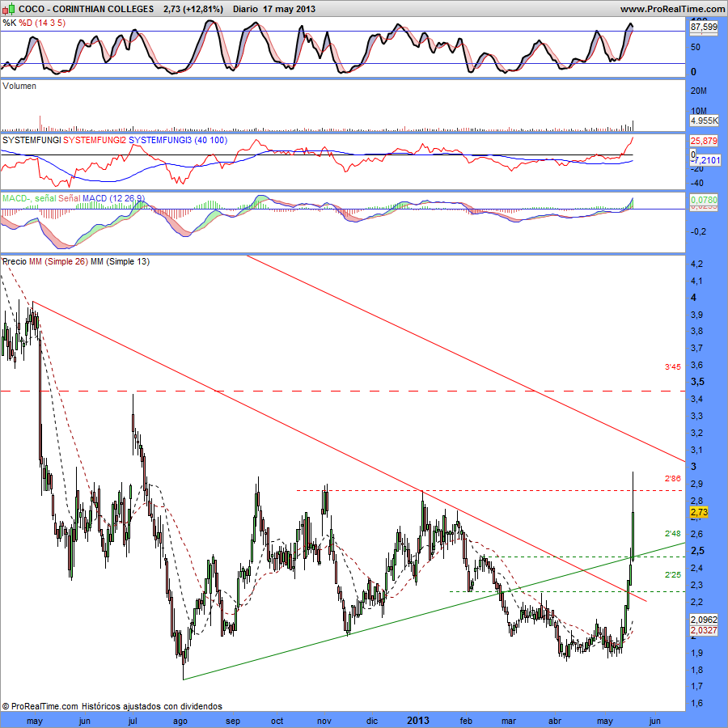Click the 2,0962 moving average value box
Image resolution: width=728 pixels, height=728 pixels.
coord(704,620)
